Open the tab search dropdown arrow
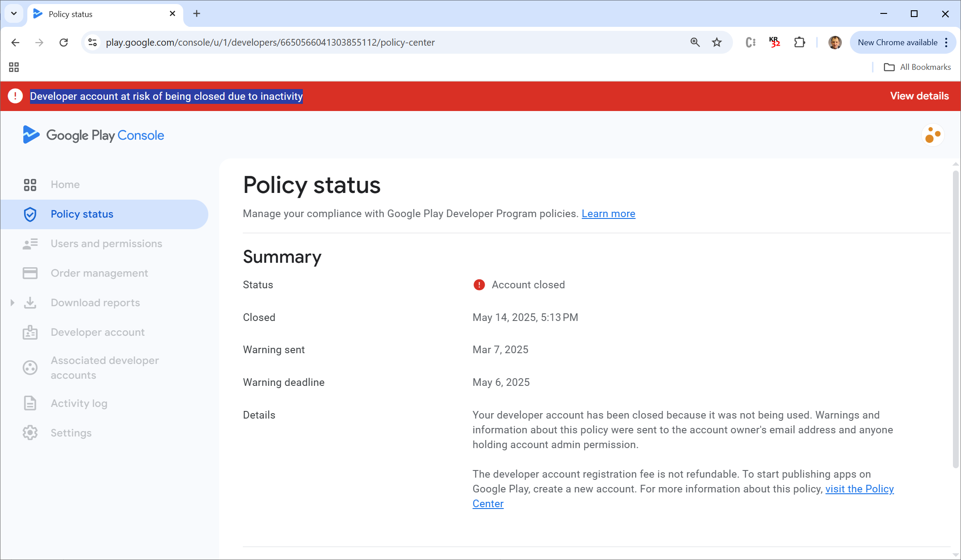 (x=14, y=13)
